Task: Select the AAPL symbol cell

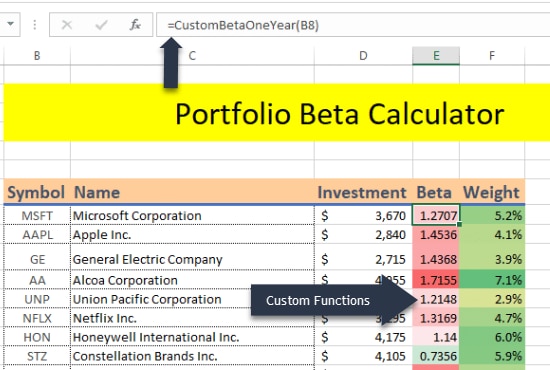Action: (x=37, y=234)
